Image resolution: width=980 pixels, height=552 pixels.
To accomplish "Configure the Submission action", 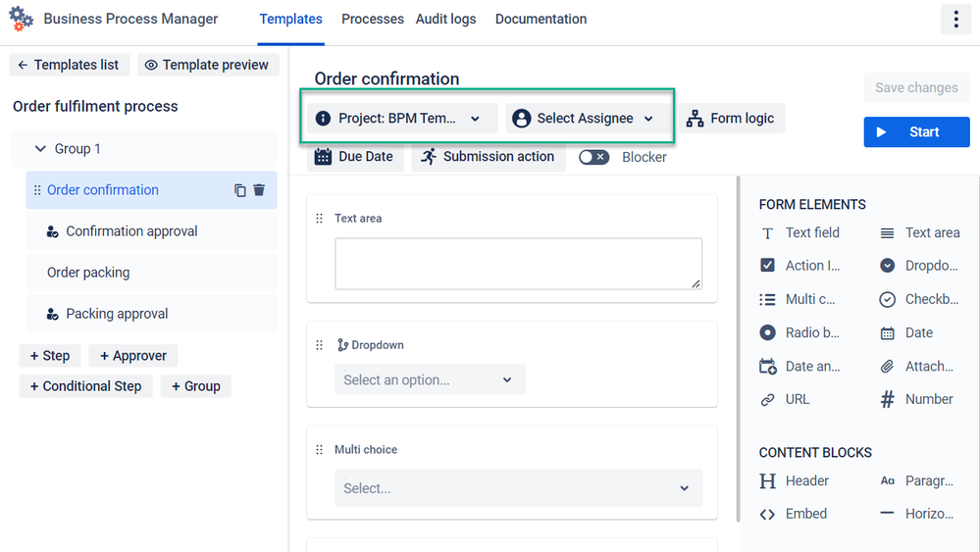I will click(x=489, y=157).
